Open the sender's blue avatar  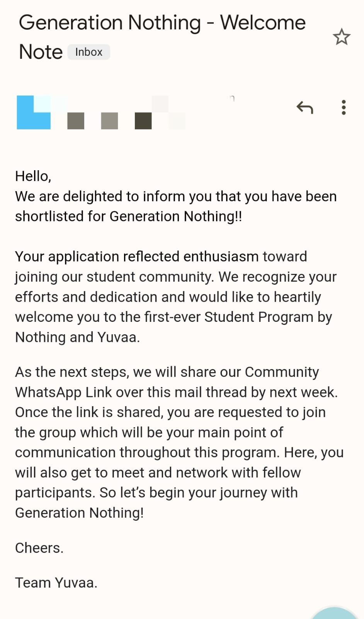tap(34, 112)
